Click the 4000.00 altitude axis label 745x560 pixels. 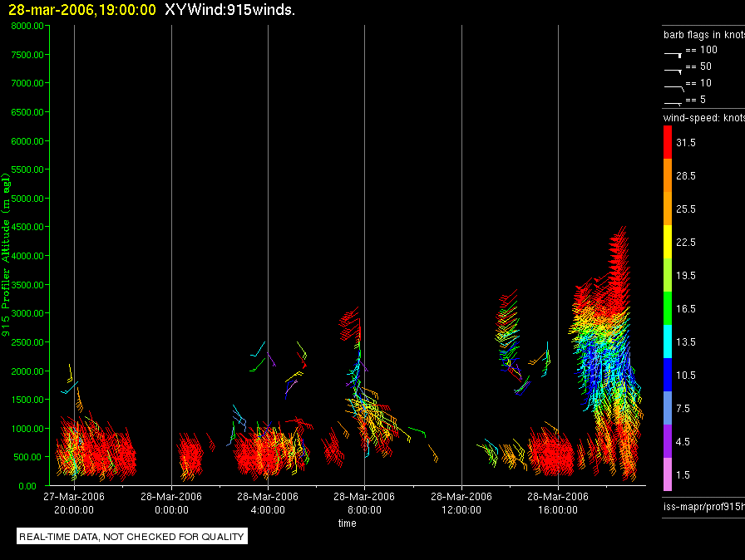27,256
